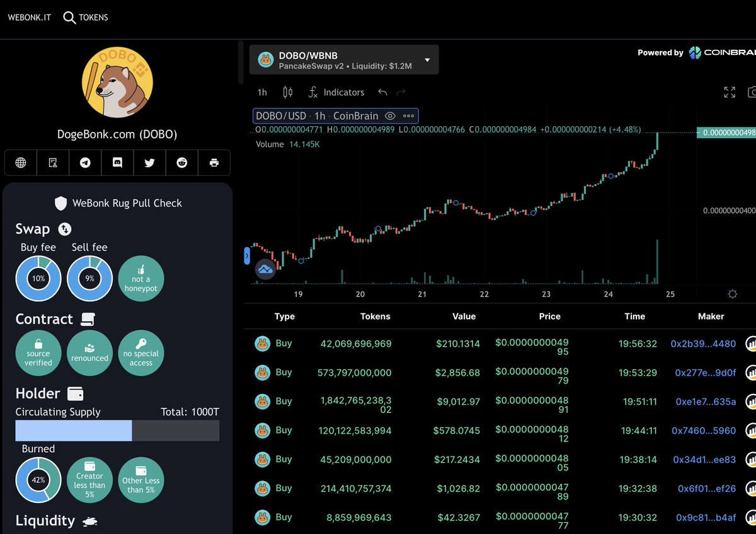
Task: Click the candle style selector icon
Action: tap(287, 92)
